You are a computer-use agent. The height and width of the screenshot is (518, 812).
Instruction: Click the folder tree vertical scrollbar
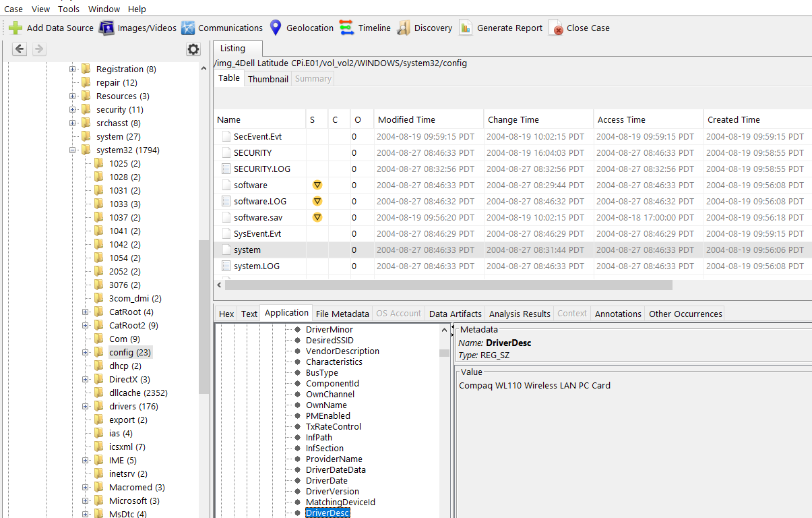click(204, 317)
